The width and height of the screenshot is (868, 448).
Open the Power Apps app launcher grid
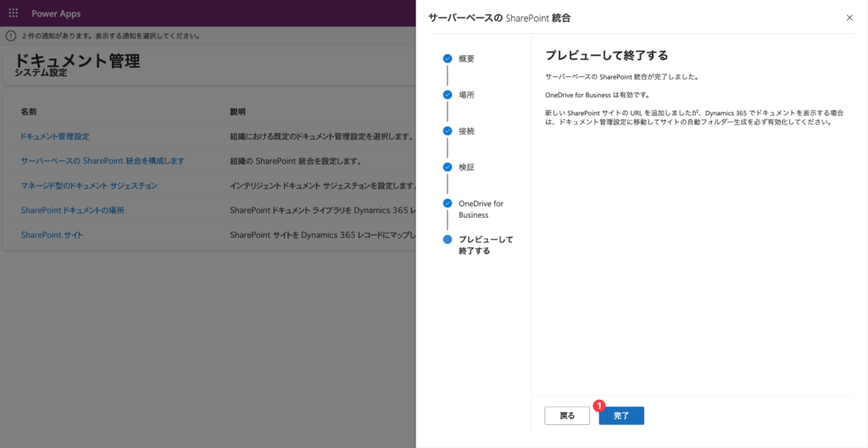pyautogui.click(x=14, y=14)
